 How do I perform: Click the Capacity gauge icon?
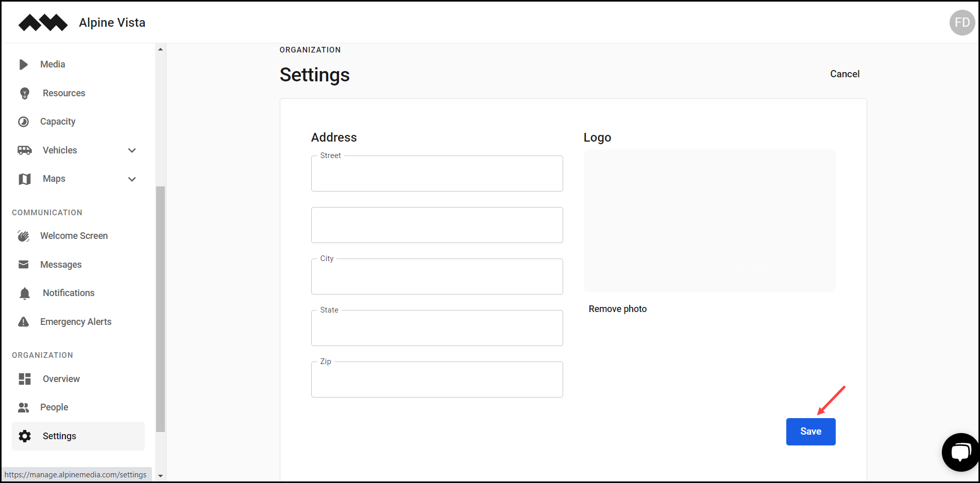(x=23, y=121)
